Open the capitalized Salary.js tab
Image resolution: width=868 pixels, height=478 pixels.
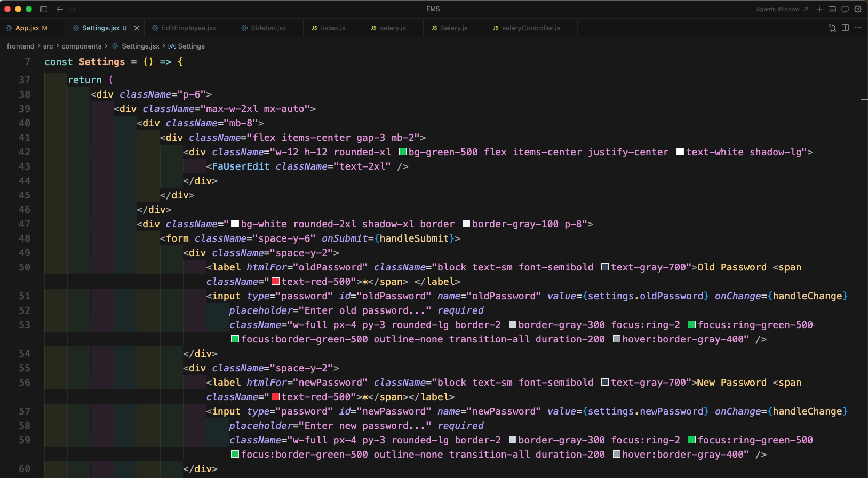click(454, 28)
